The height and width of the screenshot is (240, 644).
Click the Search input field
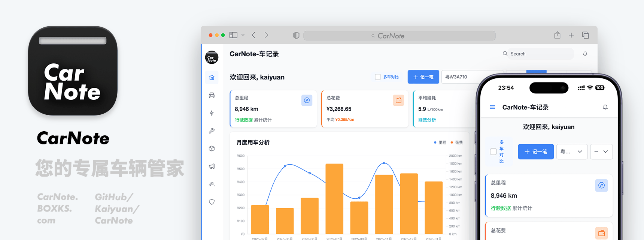pos(539,54)
